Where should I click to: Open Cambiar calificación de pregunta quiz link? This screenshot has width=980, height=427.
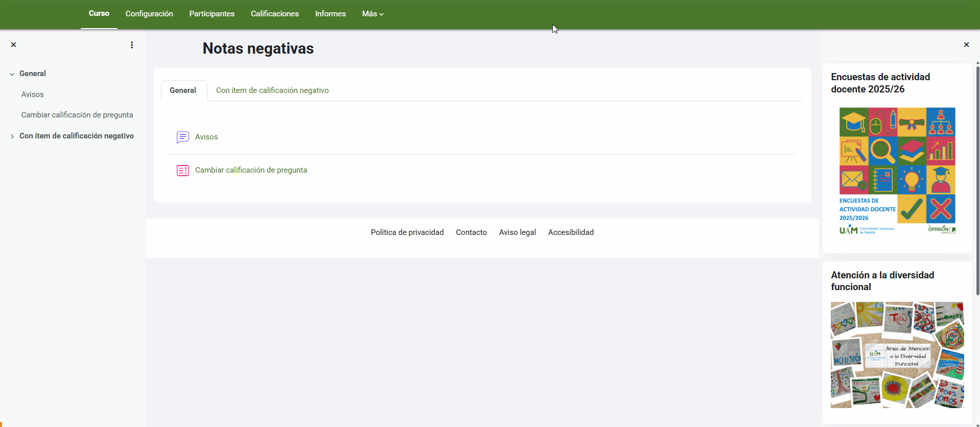[x=251, y=170]
